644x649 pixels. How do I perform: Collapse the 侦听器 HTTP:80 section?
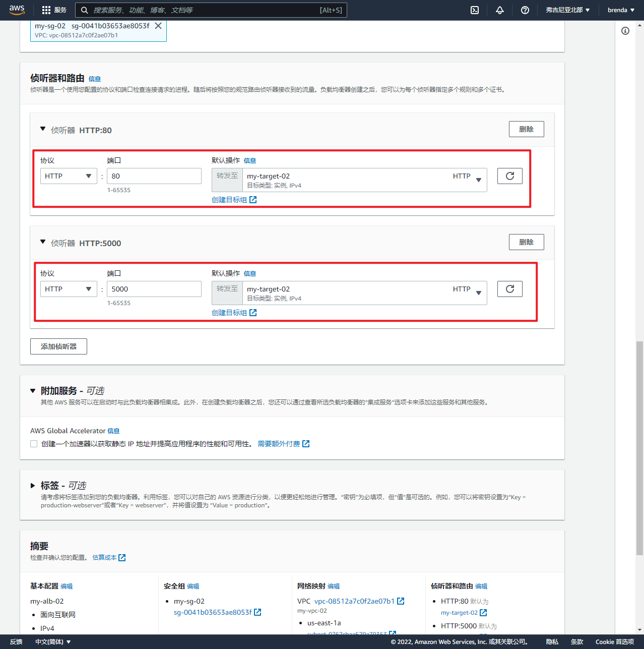coord(43,129)
